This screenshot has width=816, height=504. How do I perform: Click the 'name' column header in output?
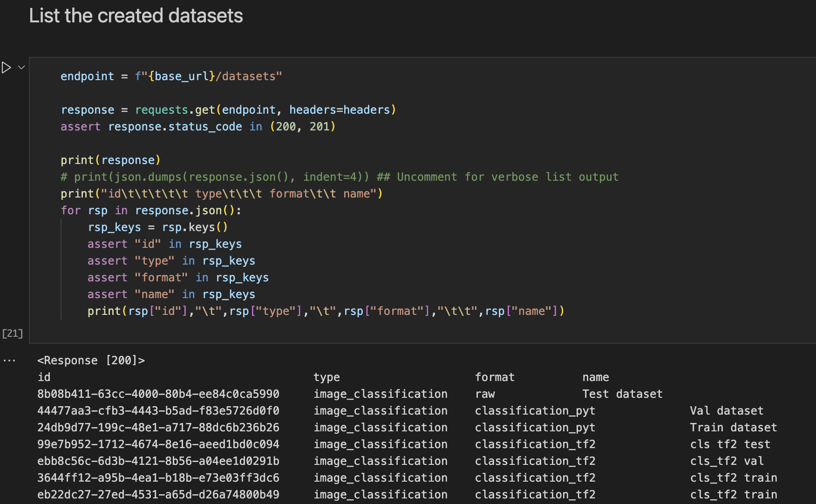coord(596,377)
